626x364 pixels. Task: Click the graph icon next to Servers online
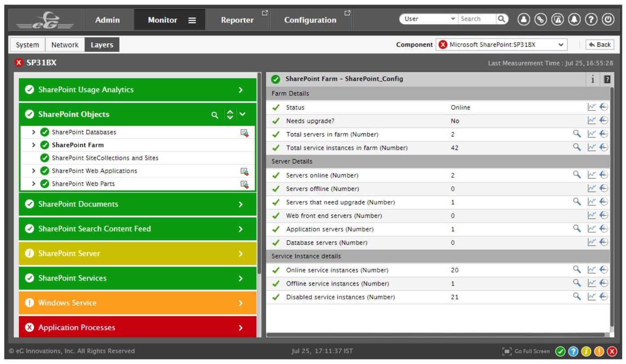592,175
